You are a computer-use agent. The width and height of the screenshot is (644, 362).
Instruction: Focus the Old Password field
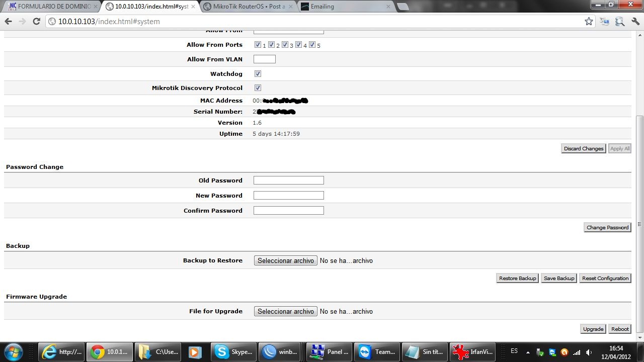[x=289, y=180]
